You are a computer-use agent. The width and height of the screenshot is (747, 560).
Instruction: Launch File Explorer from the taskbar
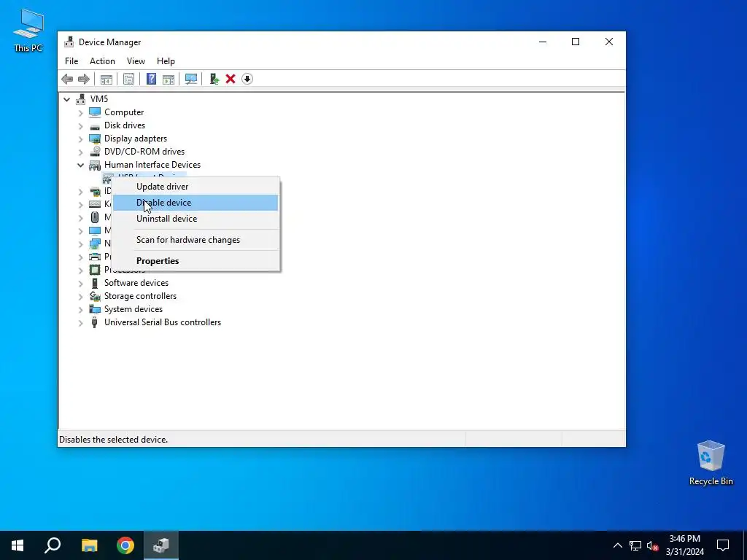[89, 545]
